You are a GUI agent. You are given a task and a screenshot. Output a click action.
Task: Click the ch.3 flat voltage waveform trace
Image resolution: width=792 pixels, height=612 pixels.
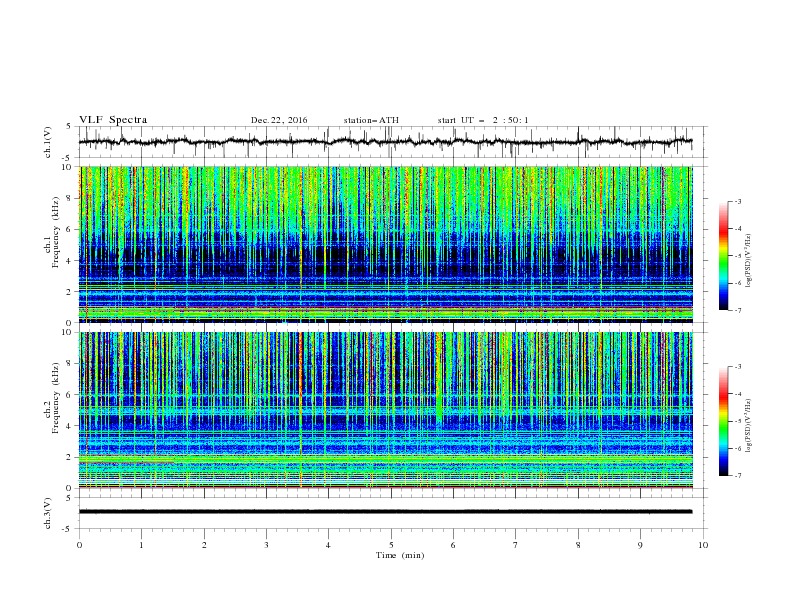(x=385, y=512)
